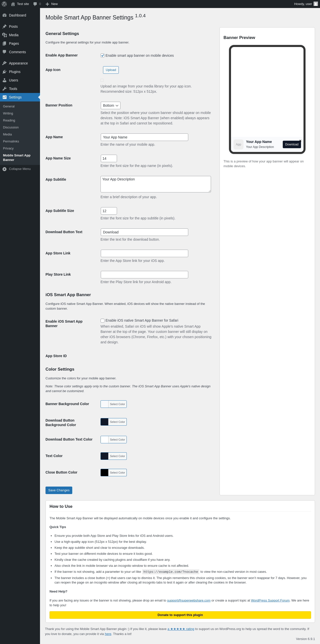Screen dimensions: 320x644
Task: Click the Close Button Color black swatch
Action: click(x=104, y=473)
